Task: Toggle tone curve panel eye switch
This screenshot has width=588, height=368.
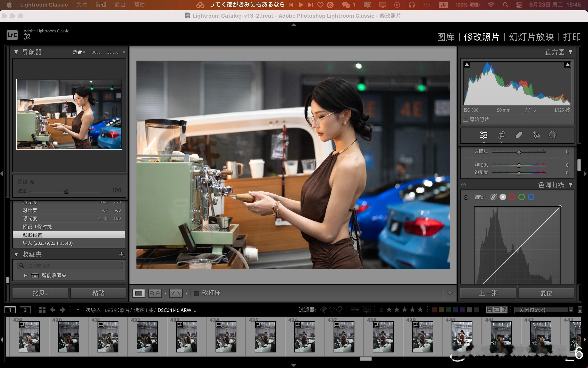Action: click(x=463, y=185)
